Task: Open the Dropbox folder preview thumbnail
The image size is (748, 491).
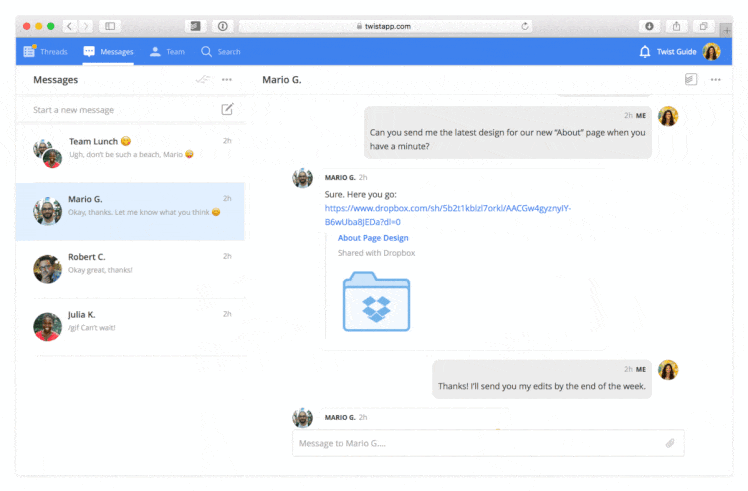Action: [x=376, y=302]
